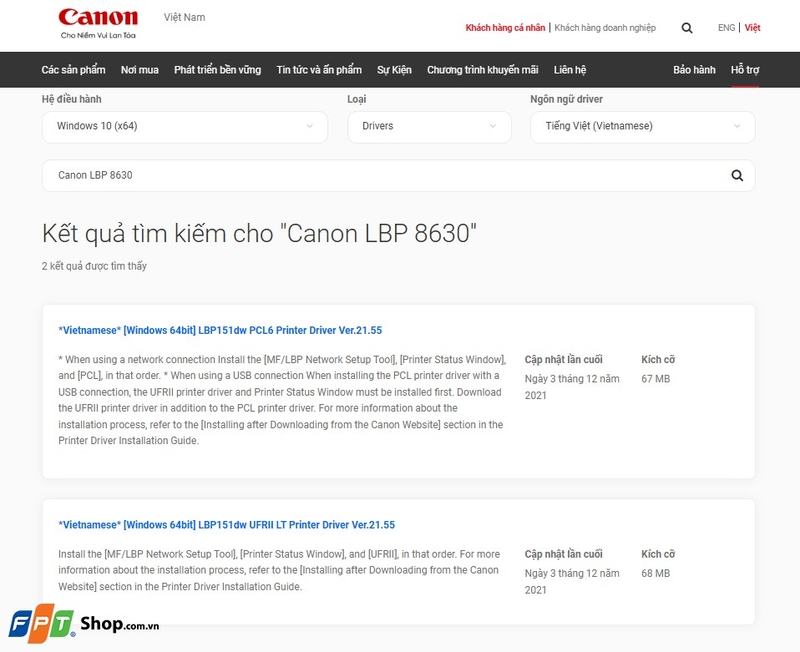This screenshot has height=652, width=800.
Task: Click the 67 MB size value
Action: click(656, 379)
